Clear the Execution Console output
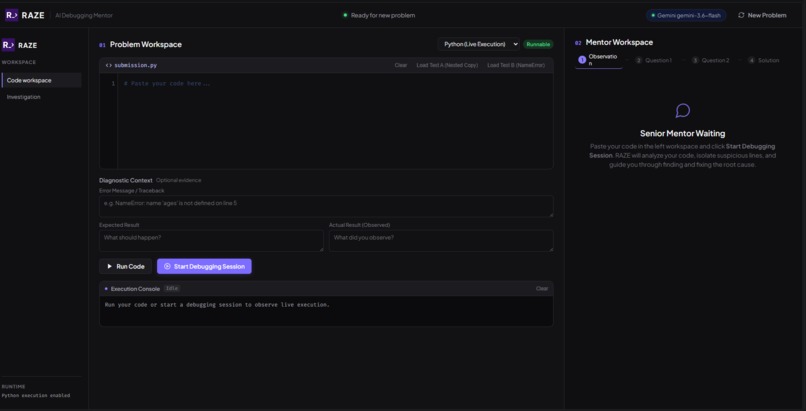This screenshot has width=806, height=411. [x=542, y=289]
